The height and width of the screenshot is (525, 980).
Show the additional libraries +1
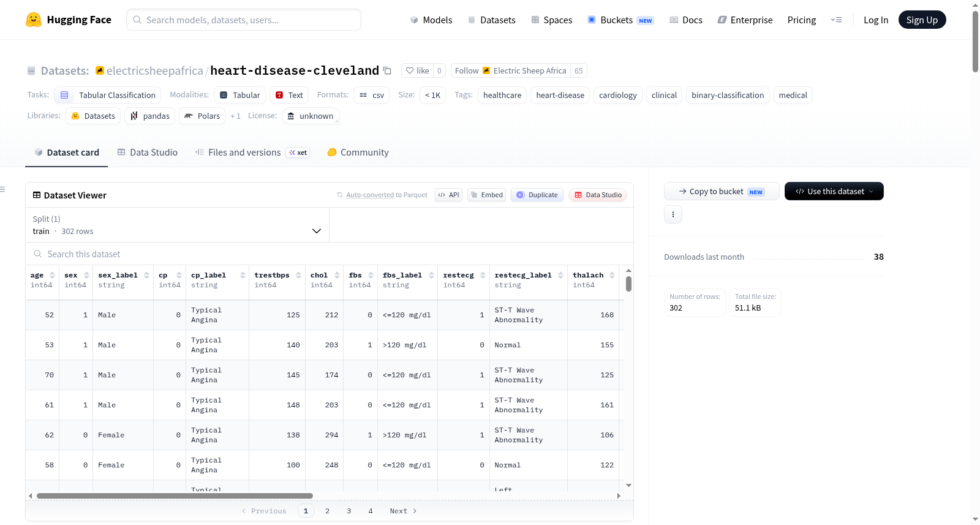point(235,116)
